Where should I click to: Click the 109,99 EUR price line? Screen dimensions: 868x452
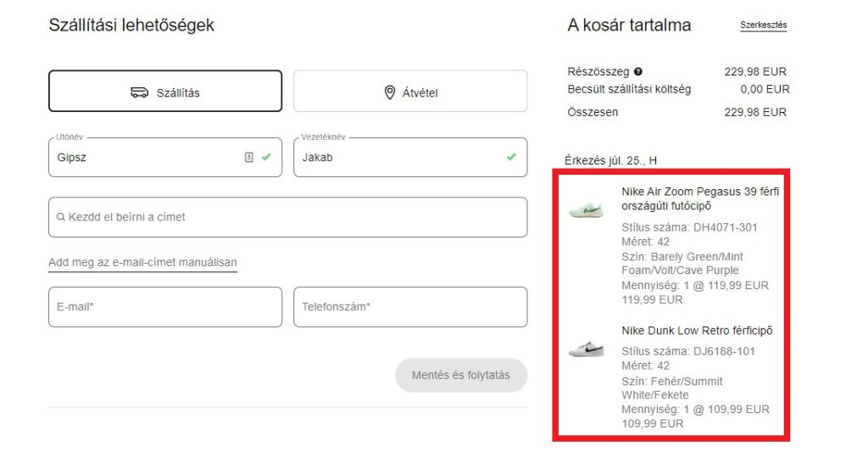(x=653, y=424)
